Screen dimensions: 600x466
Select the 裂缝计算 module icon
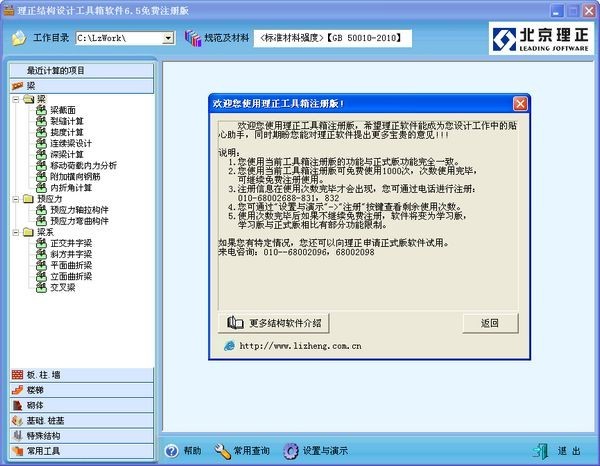pyautogui.click(x=41, y=121)
